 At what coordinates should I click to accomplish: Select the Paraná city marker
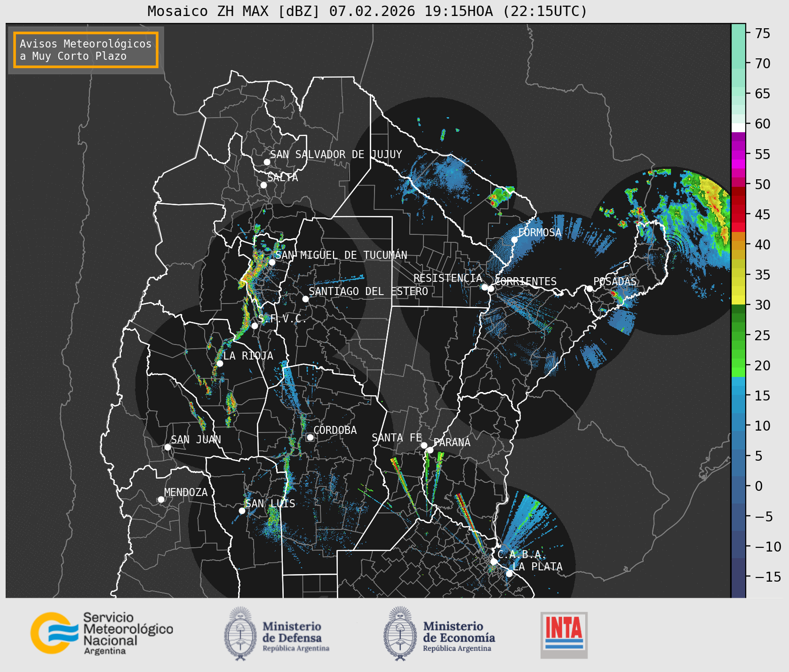(430, 450)
